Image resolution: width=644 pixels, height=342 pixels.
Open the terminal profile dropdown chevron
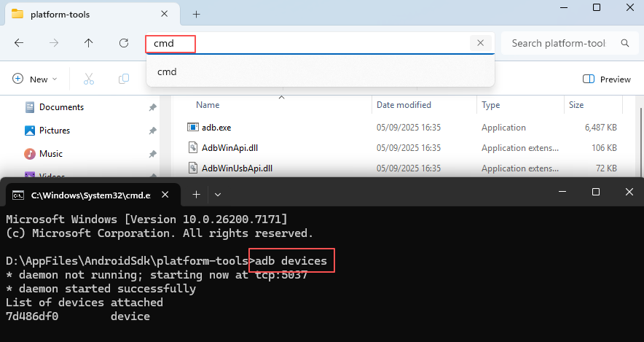(218, 194)
